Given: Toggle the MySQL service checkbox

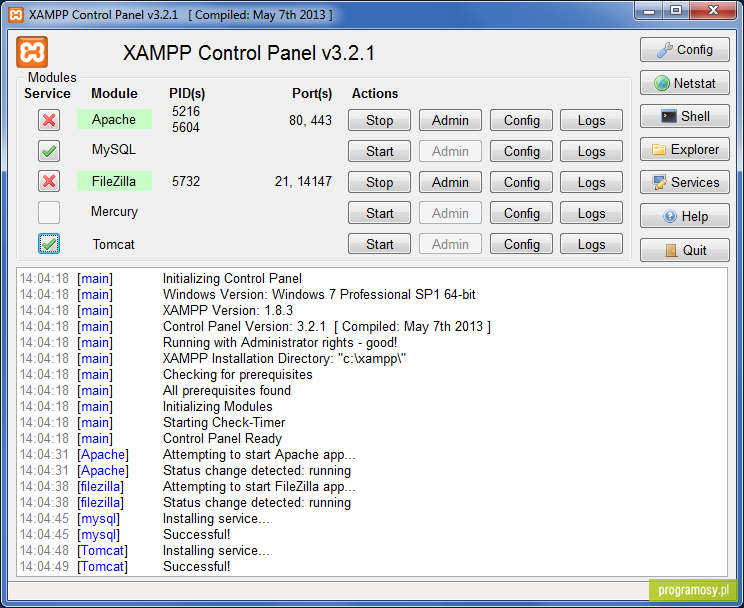Looking at the screenshot, I should 49,151.
